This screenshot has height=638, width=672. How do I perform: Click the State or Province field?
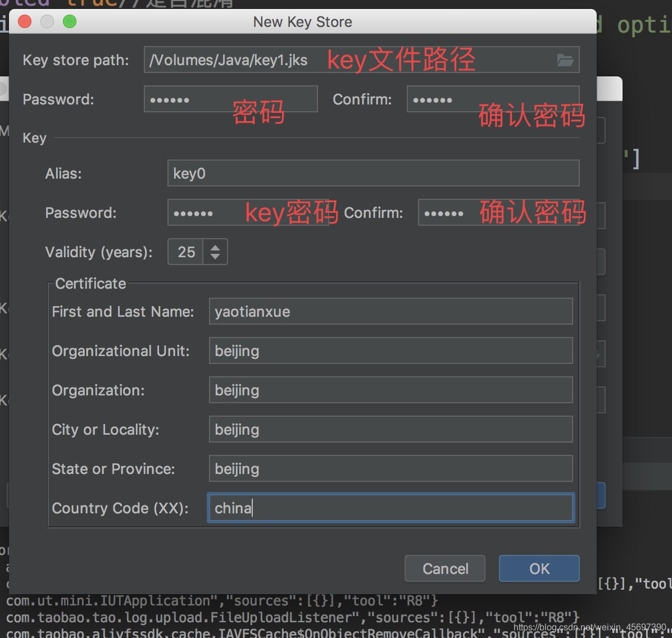pyautogui.click(x=391, y=469)
